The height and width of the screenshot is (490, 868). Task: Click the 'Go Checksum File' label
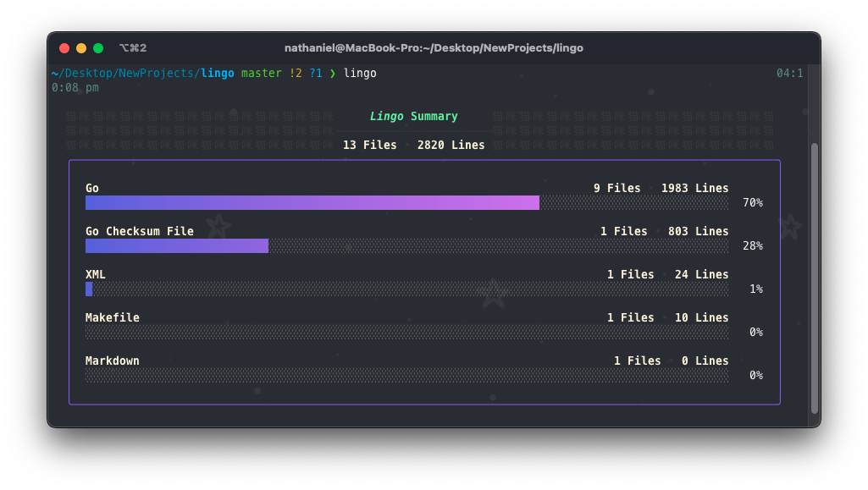click(x=140, y=231)
